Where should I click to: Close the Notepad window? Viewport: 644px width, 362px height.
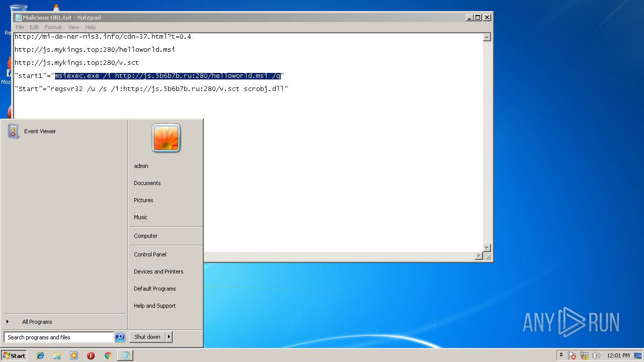click(x=487, y=18)
